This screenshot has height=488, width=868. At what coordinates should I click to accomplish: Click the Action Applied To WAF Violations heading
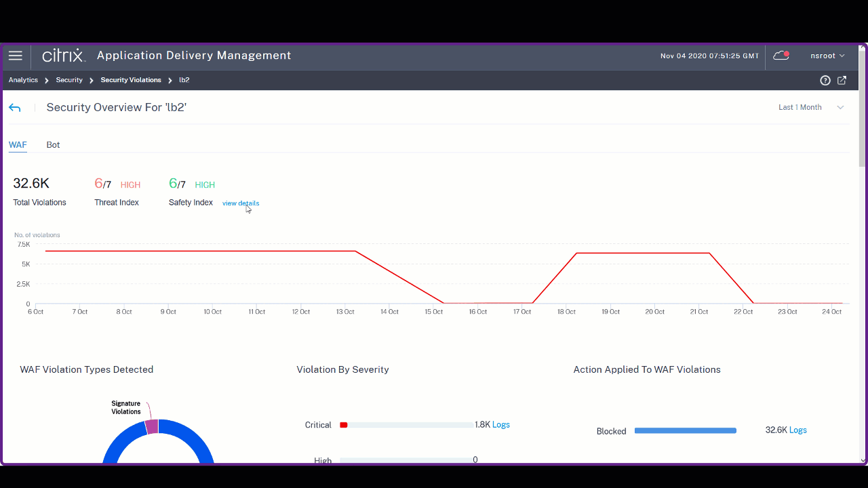[x=647, y=369]
